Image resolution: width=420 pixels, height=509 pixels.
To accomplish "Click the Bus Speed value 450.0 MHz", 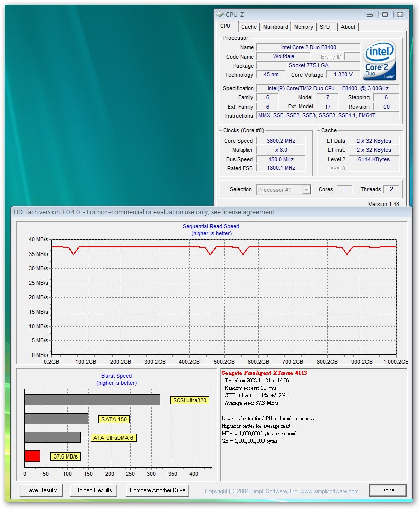I will click(281, 159).
